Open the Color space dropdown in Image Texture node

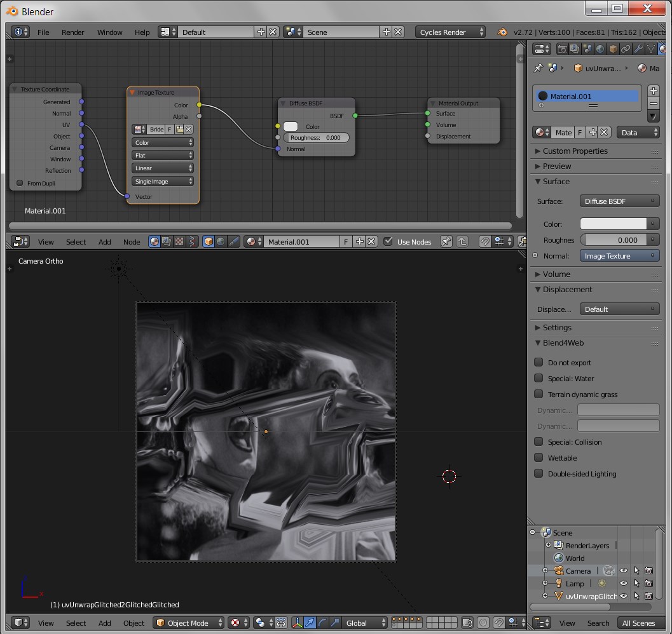162,142
